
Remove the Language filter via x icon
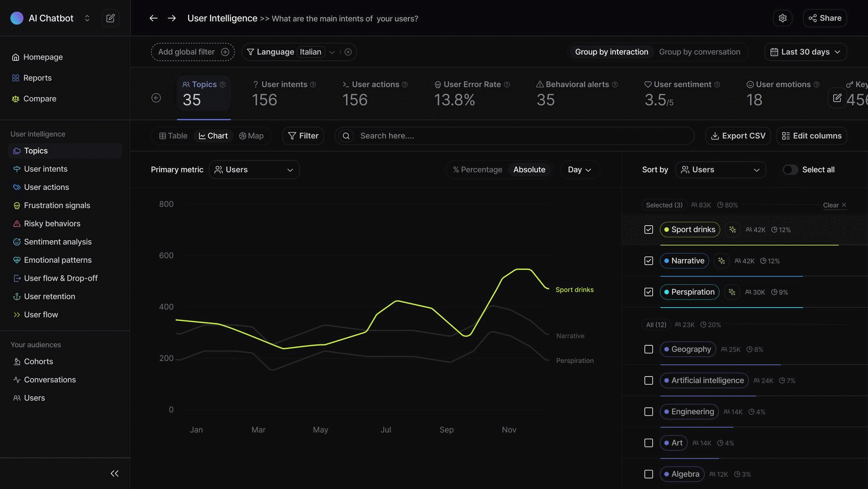348,52
